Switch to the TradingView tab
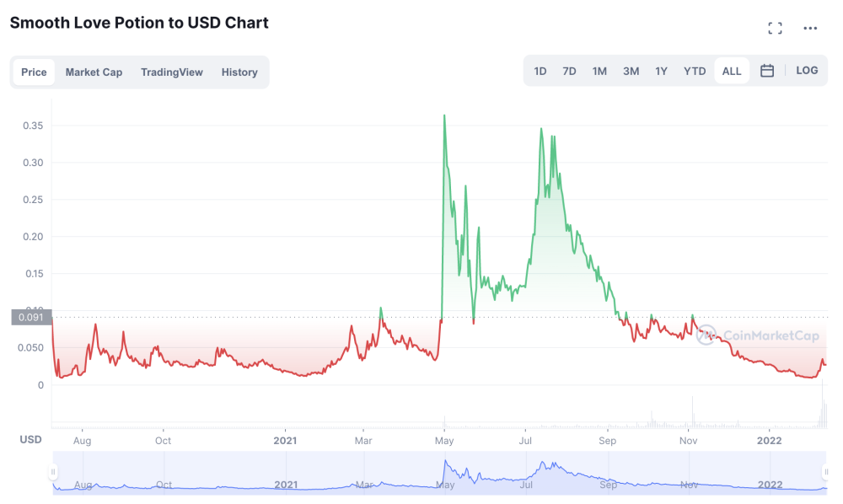This screenshot has width=843, height=504. [172, 72]
